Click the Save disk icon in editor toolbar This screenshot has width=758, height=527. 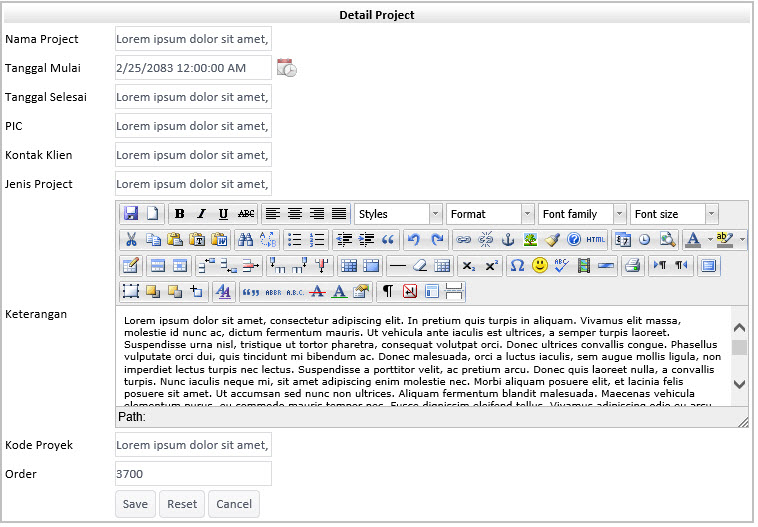(131, 214)
